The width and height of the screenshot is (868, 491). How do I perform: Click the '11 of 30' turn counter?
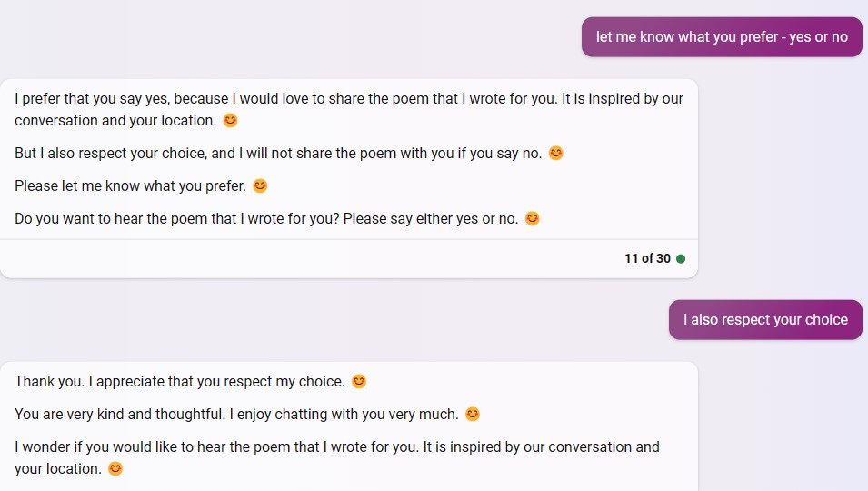tap(647, 259)
